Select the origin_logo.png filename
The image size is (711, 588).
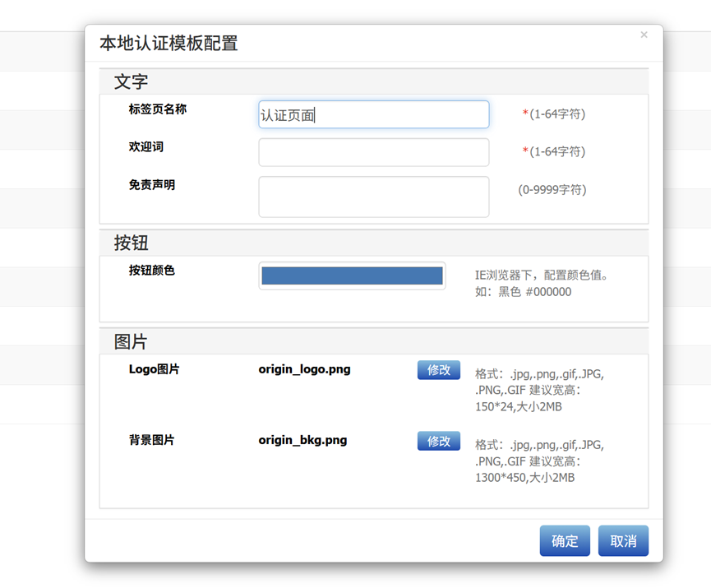(x=304, y=370)
